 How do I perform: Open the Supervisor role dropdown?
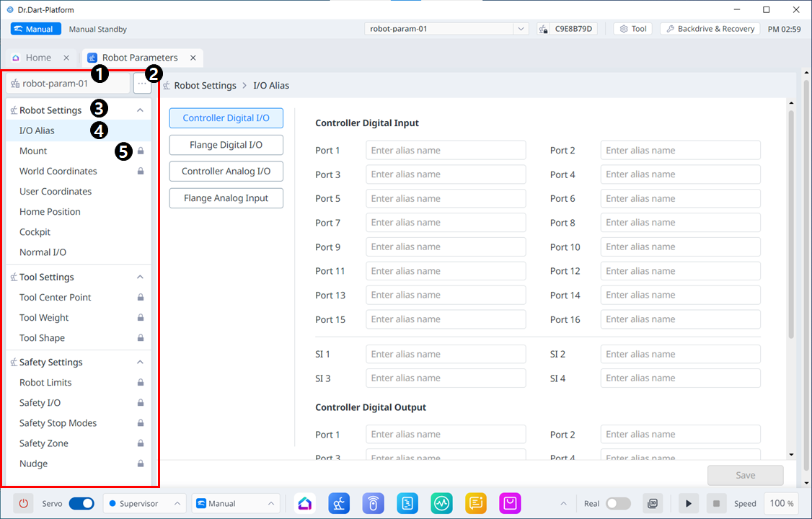144,503
